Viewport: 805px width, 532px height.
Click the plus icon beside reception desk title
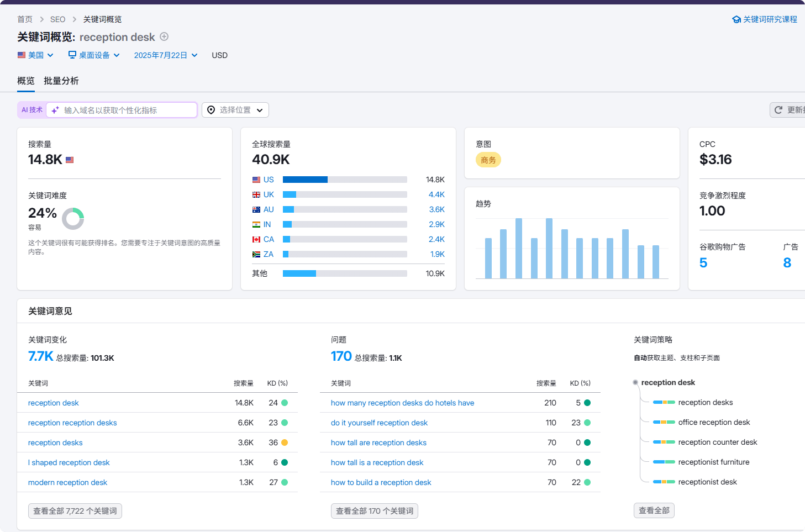[x=164, y=36]
